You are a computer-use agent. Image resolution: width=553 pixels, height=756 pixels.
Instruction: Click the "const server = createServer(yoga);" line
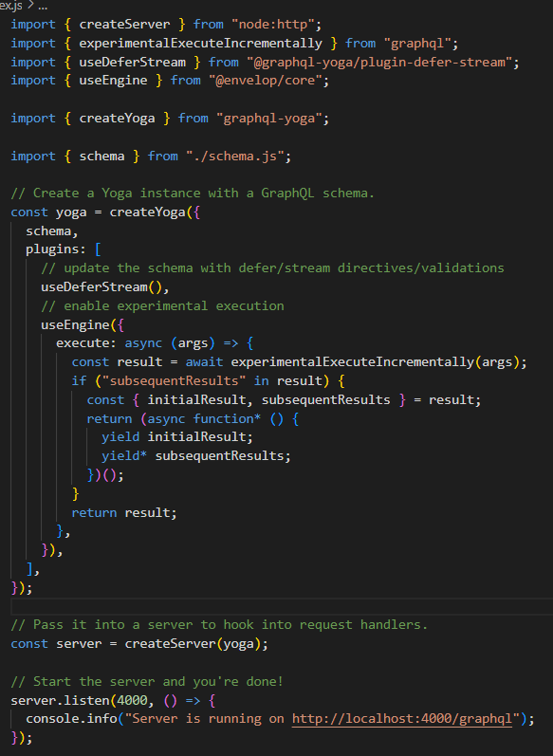pyautogui.click(x=139, y=644)
